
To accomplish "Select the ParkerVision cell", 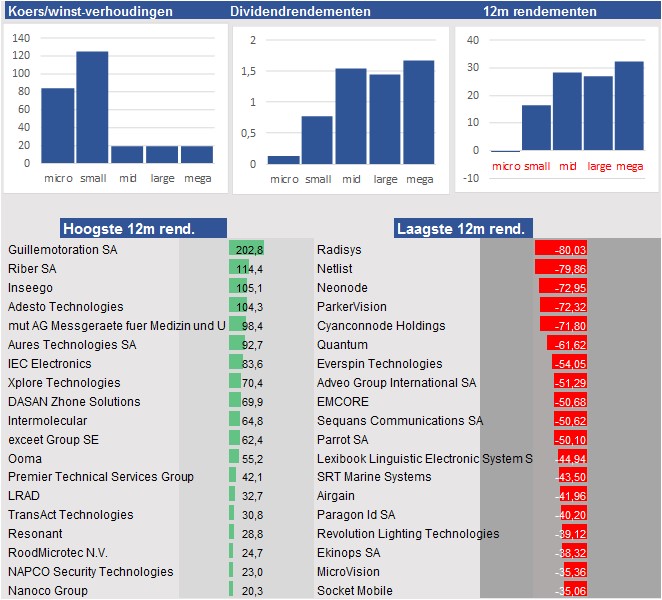I will pyautogui.click(x=352, y=307).
